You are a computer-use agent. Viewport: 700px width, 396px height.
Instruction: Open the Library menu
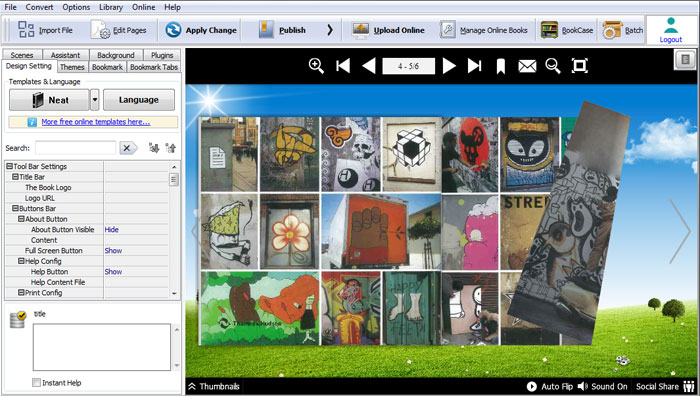tap(111, 7)
